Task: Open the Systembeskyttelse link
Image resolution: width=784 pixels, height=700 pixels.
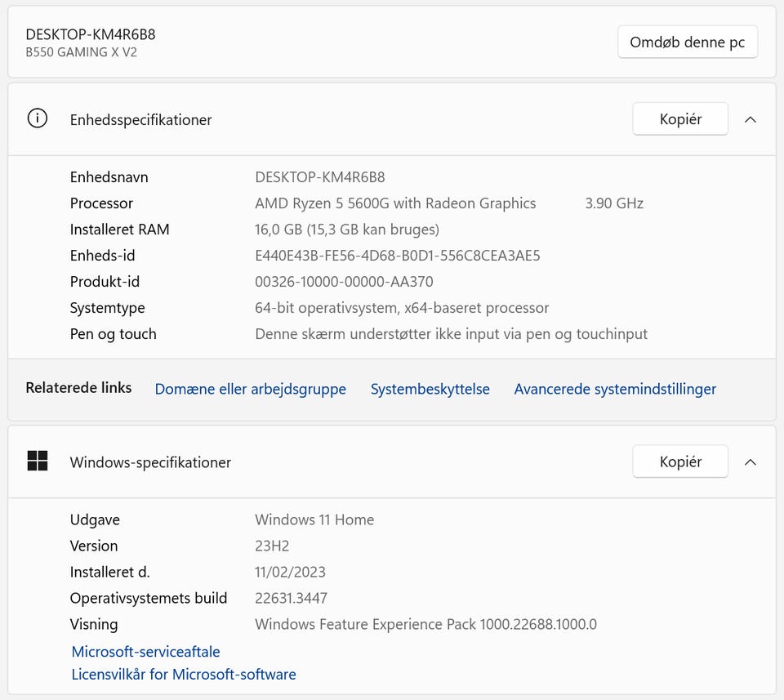Action: point(430,389)
